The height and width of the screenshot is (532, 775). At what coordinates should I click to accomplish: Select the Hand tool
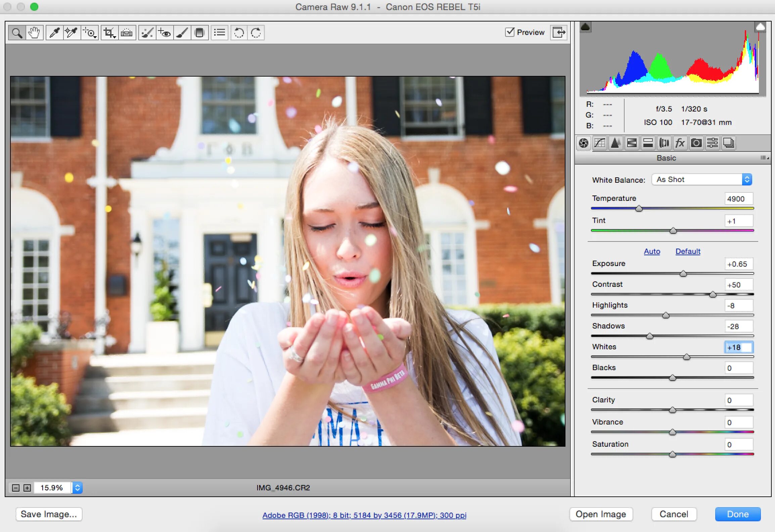(x=34, y=33)
